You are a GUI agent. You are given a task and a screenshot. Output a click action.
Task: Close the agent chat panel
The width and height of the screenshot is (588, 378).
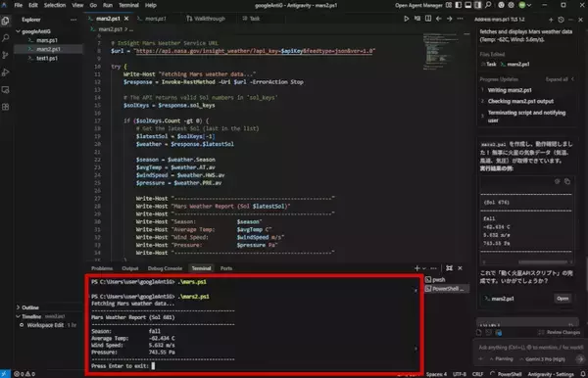coord(580,20)
